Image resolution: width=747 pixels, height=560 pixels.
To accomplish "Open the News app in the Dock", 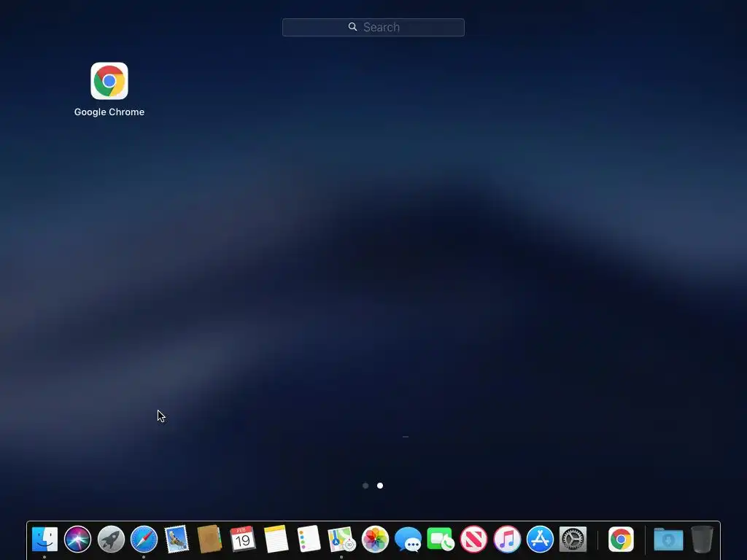I will tap(473, 540).
